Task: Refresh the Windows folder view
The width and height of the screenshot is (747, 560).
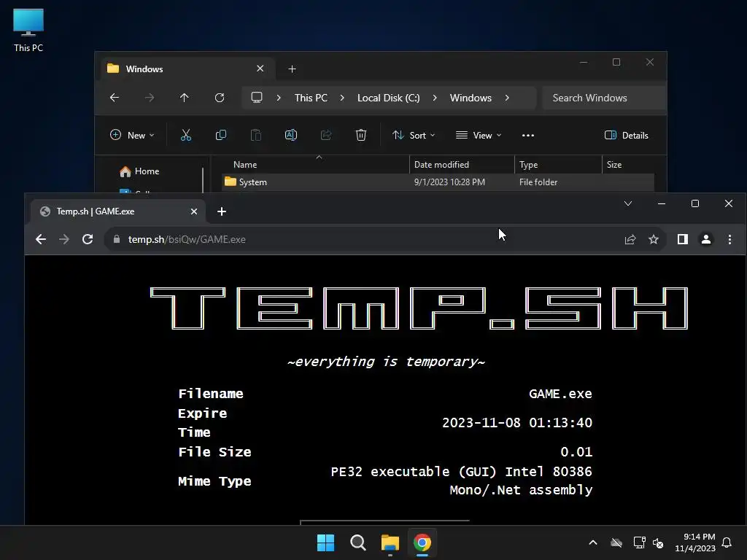Action: (x=220, y=98)
